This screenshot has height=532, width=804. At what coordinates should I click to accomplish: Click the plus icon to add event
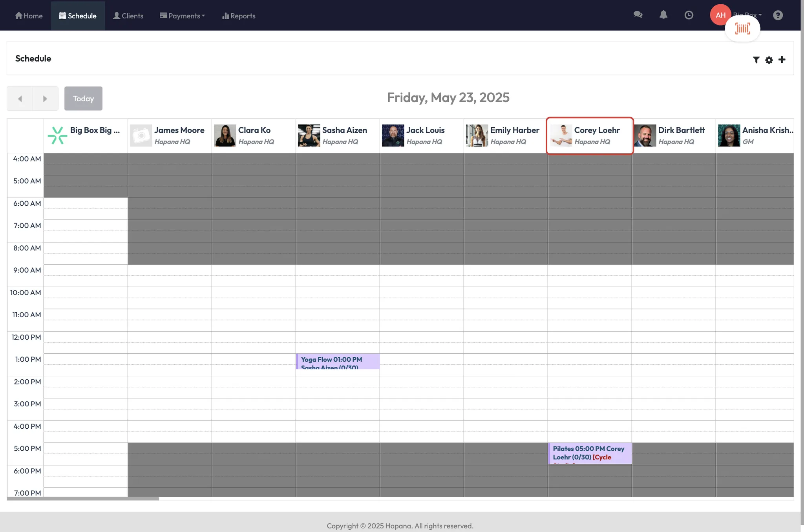[x=782, y=60]
